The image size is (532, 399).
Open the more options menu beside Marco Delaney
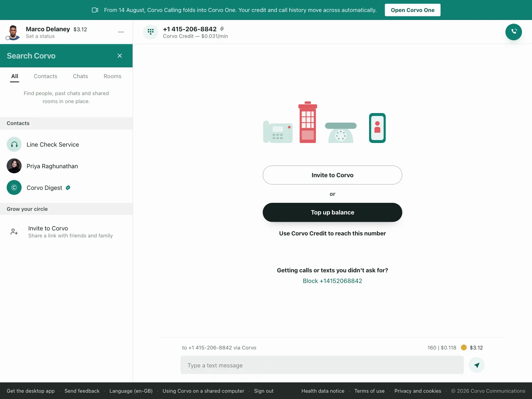[121, 32]
